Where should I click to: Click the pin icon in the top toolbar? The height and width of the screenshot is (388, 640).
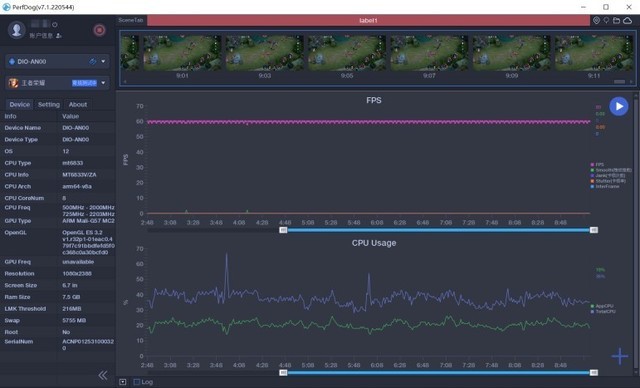(x=606, y=20)
